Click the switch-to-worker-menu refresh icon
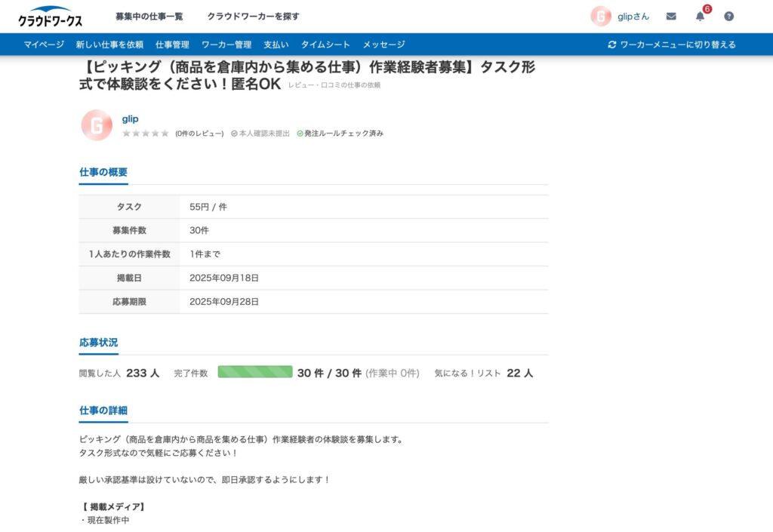Screen dimensions: 773x532 [612, 45]
